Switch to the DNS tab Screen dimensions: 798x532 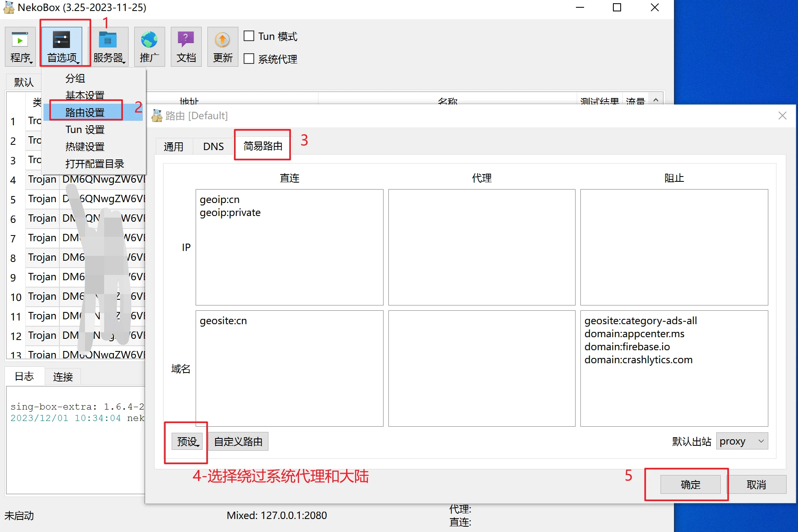(x=214, y=146)
